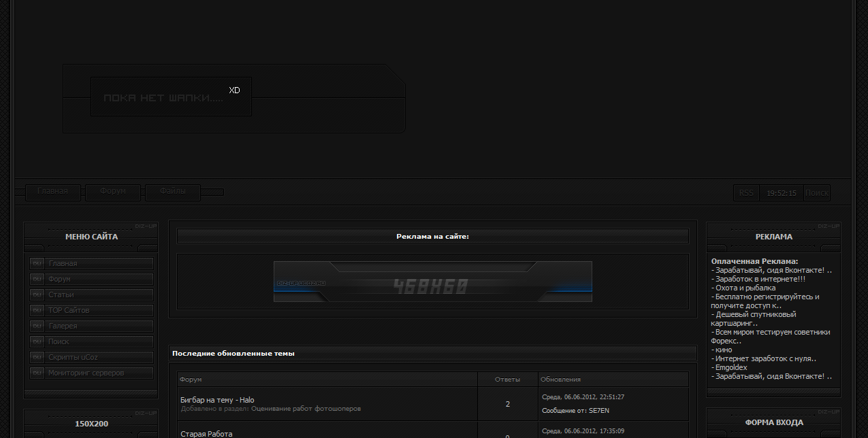Image resolution: width=868 pixels, height=438 pixels.
Task: Open the Оценивание работ фотошоперов section link
Action: [306, 409]
